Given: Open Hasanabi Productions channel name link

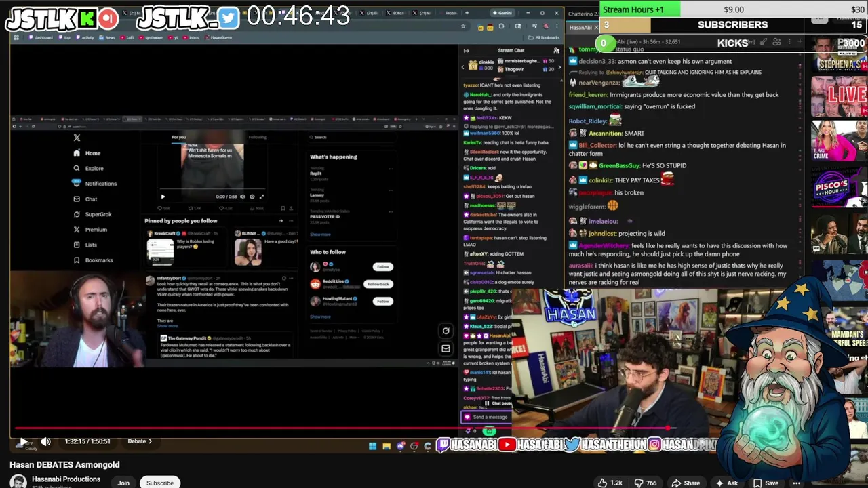Looking at the screenshot, I should click(66, 479).
